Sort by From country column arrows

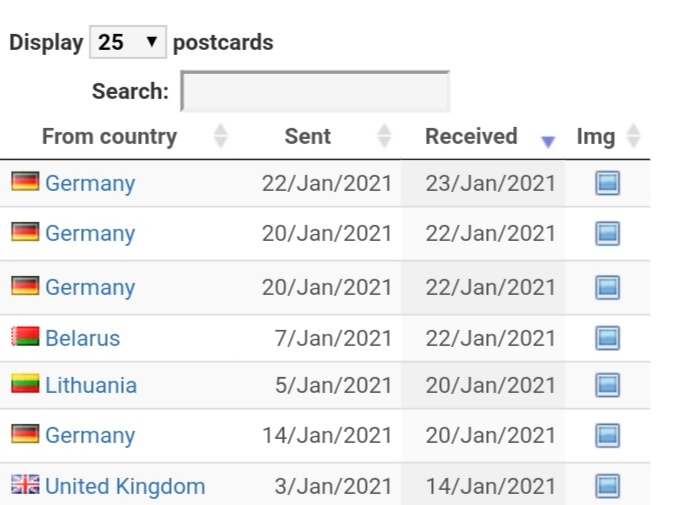[x=220, y=136]
